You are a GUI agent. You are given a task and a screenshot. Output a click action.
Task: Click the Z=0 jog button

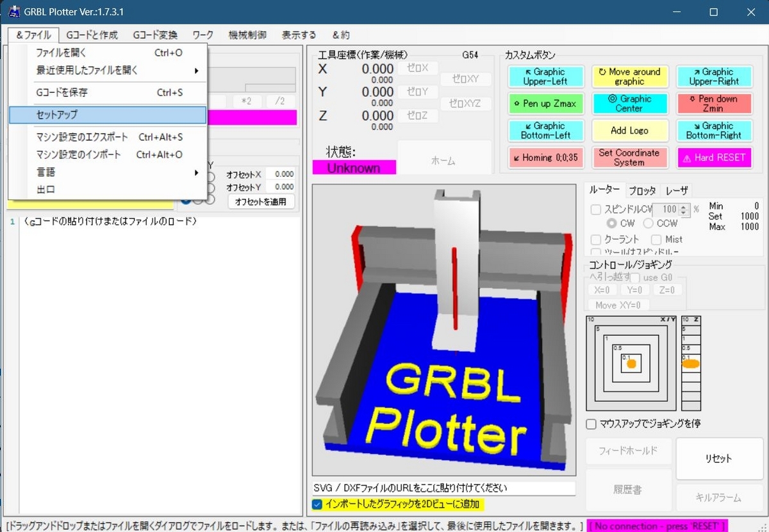(668, 290)
